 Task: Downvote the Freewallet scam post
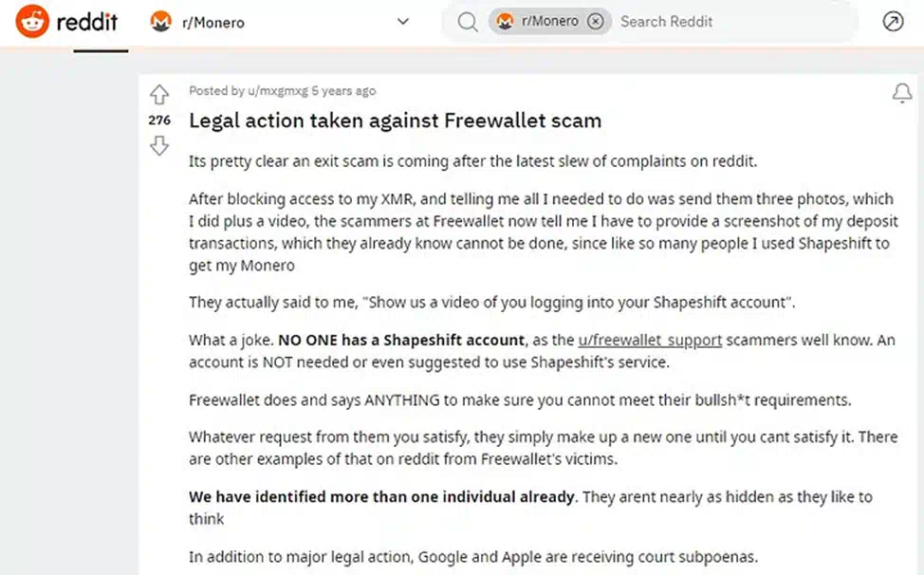point(159,145)
